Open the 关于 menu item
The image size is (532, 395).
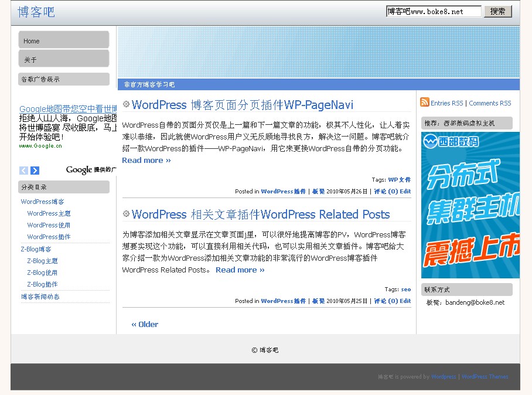[64, 60]
